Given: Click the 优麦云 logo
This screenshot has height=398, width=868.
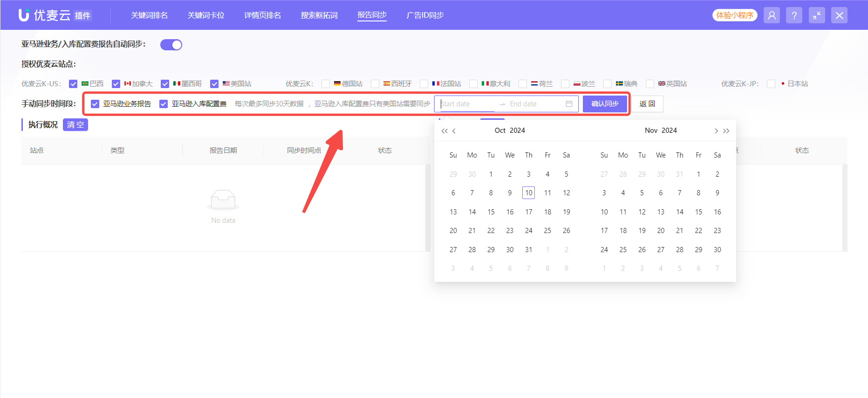Looking at the screenshot, I should pos(55,15).
